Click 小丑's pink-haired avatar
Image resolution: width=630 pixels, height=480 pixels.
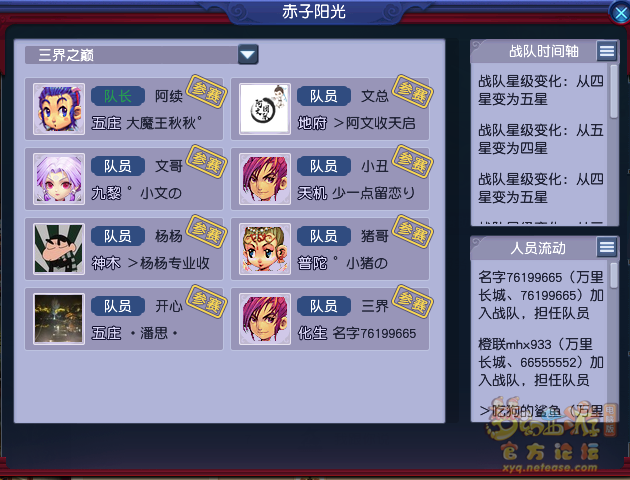click(x=265, y=179)
